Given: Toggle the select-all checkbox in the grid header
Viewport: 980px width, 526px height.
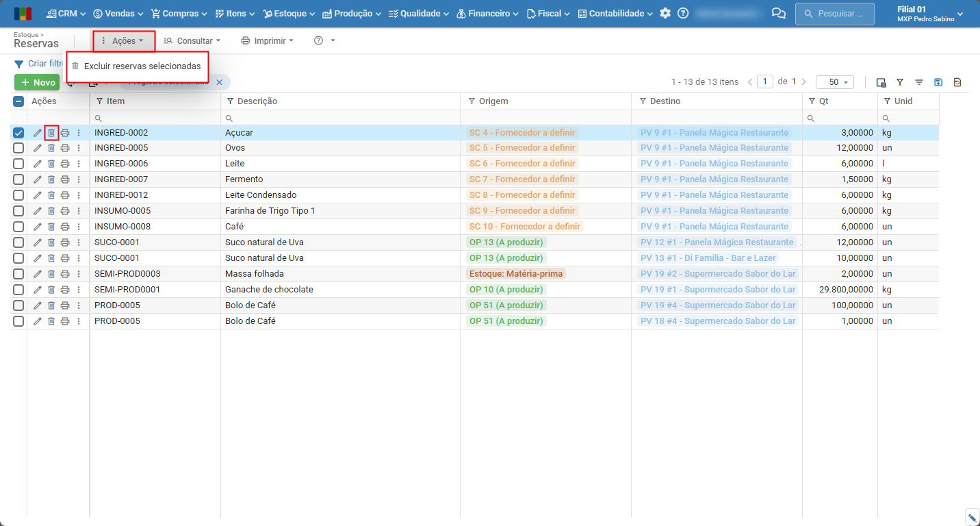Looking at the screenshot, I should 18,101.
